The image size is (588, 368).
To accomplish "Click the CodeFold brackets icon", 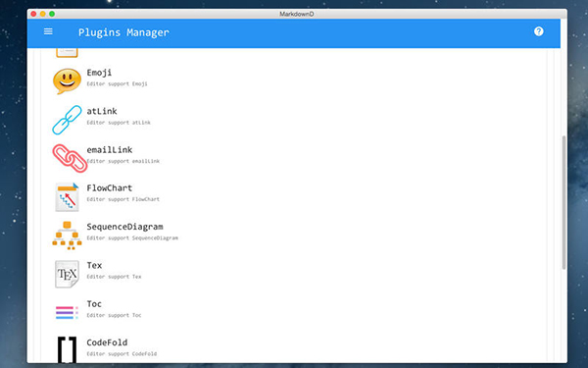I will pos(67,350).
